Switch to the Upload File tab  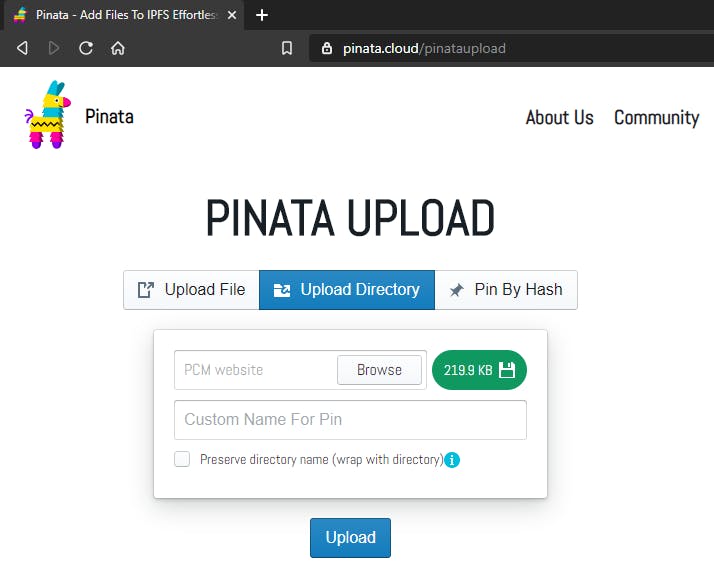click(191, 290)
